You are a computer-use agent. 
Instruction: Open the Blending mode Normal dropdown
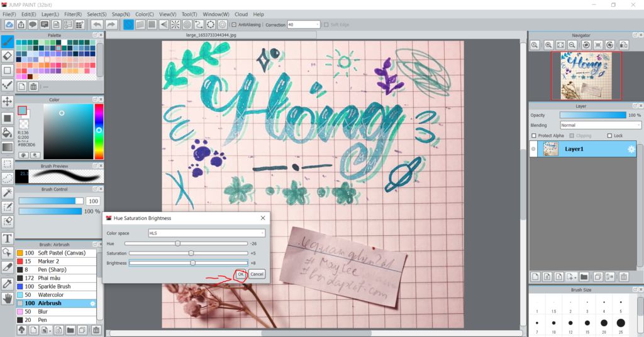pyautogui.click(x=600, y=125)
